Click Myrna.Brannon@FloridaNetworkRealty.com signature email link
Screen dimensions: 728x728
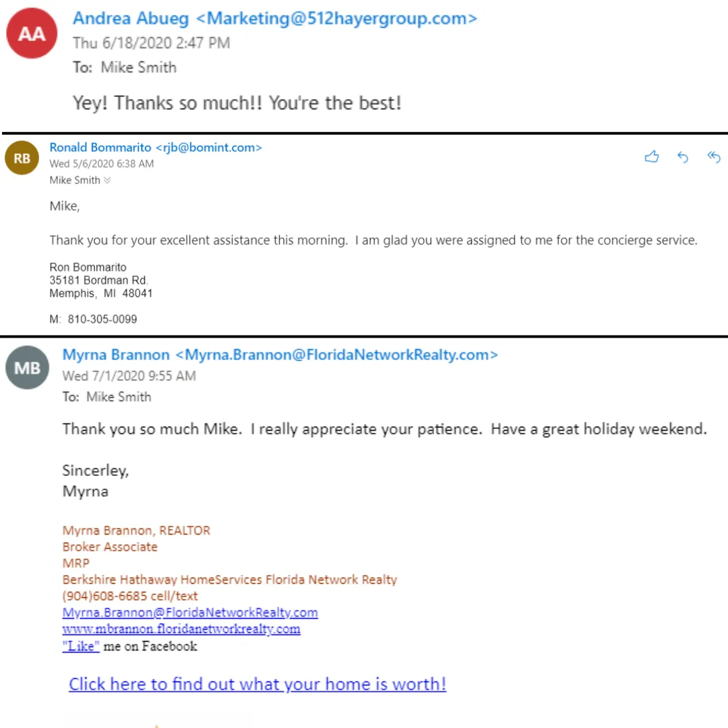point(190,612)
